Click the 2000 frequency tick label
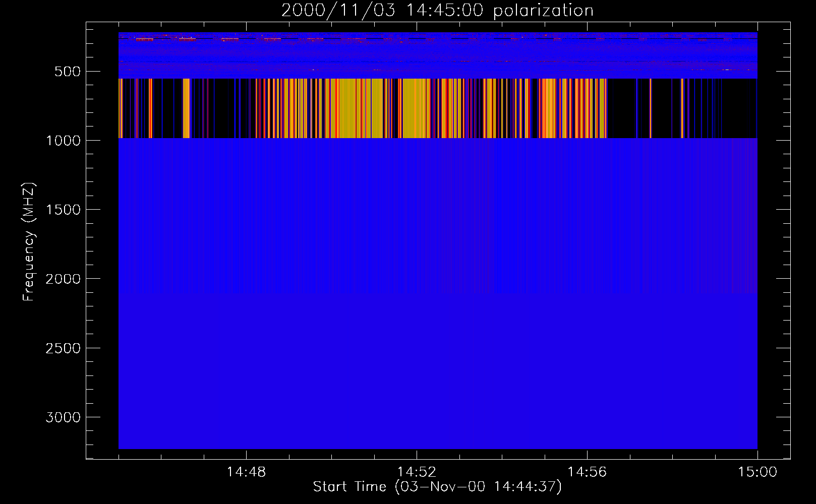The height and width of the screenshot is (504, 816). click(x=63, y=279)
